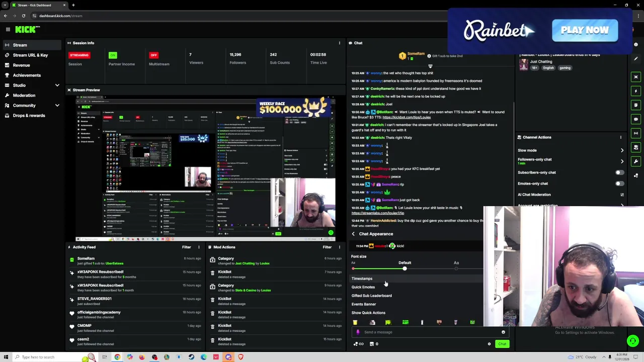Click the focus frame icon in right rail
The width and height of the screenshot is (644, 362).
tap(636, 77)
